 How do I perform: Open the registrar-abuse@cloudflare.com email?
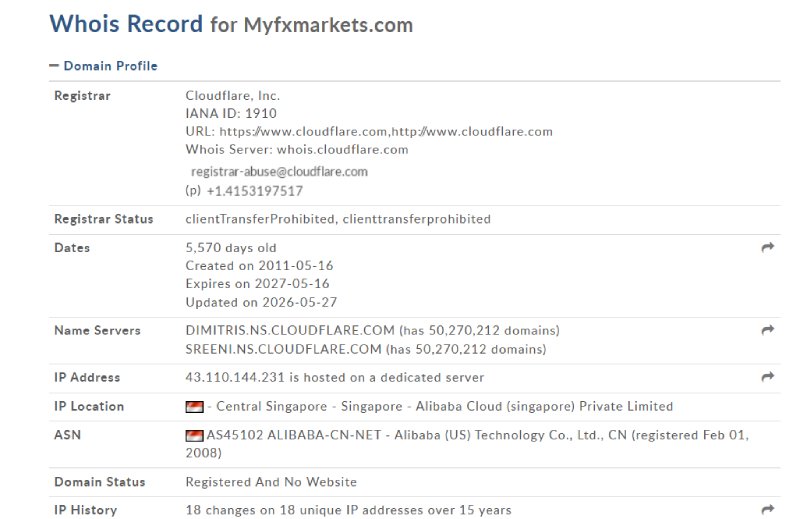pyautogui.click(x=279, y=171)
